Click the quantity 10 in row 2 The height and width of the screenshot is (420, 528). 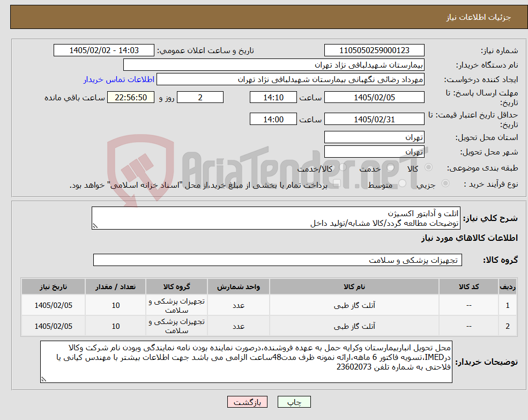115,326
